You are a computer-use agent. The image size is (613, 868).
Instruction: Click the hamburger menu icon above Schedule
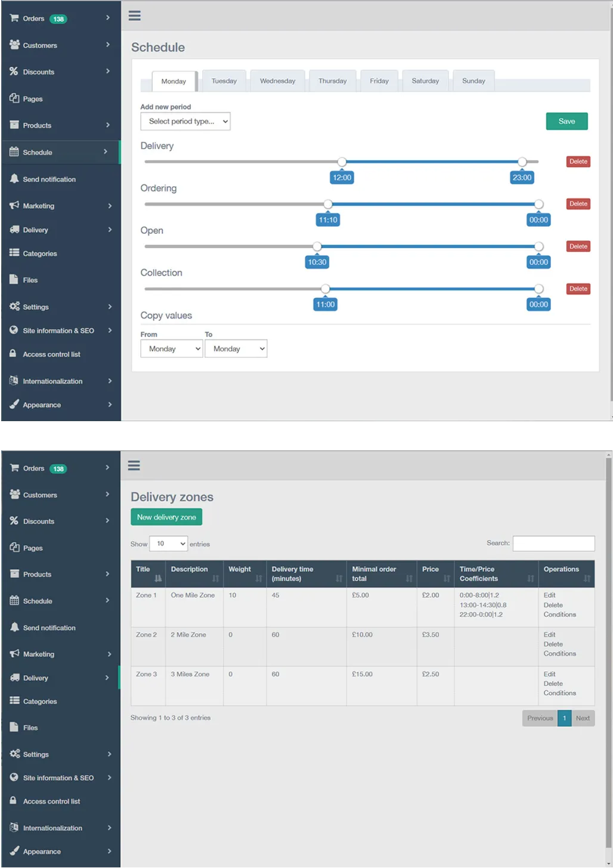(135, 16)
